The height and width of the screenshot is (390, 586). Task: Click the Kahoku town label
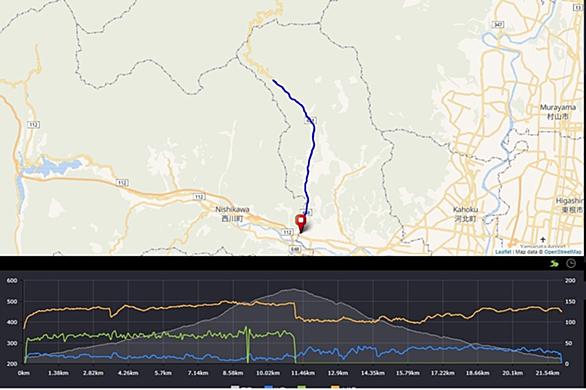pos(465,214)
